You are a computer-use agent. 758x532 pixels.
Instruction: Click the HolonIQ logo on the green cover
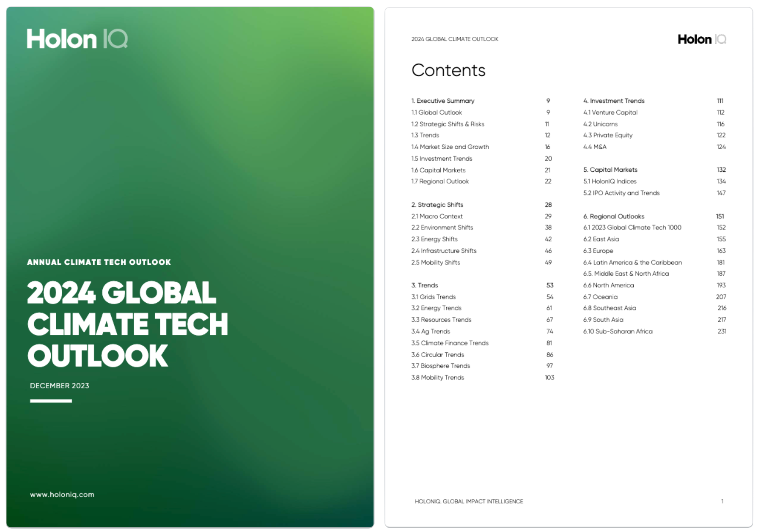coord(77,39)
